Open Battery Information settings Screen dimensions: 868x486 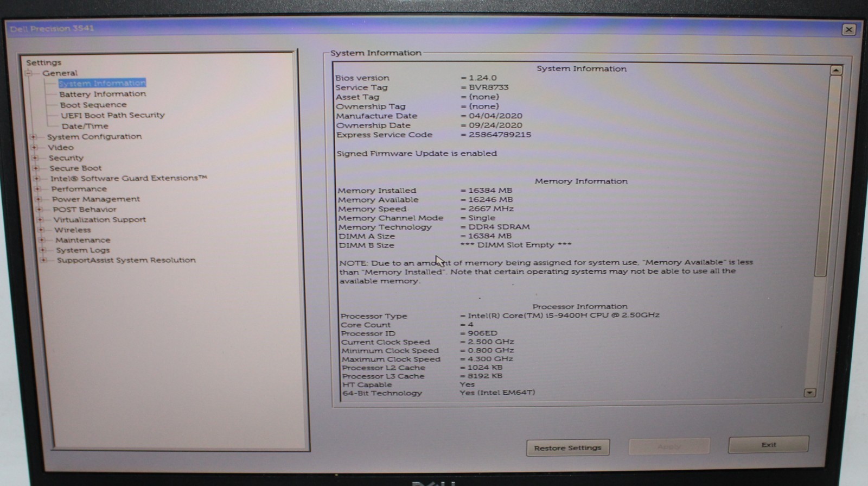[x=103, y=94]
